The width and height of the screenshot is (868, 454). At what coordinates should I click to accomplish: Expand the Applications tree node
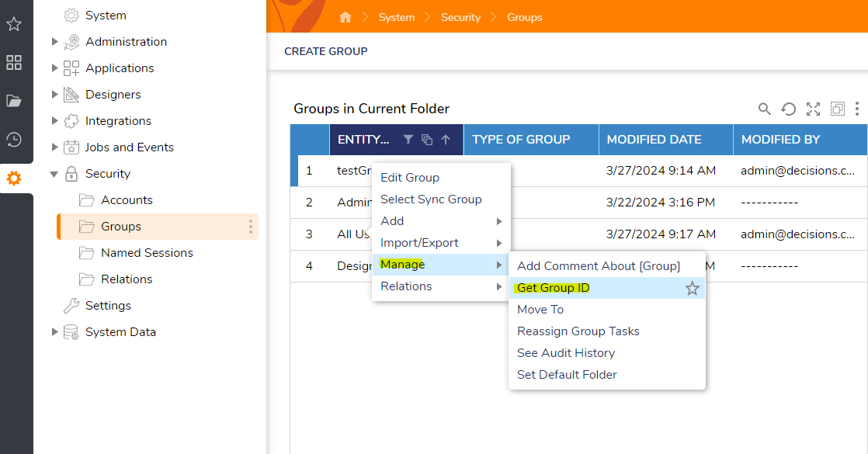click(x=54, y=68)
